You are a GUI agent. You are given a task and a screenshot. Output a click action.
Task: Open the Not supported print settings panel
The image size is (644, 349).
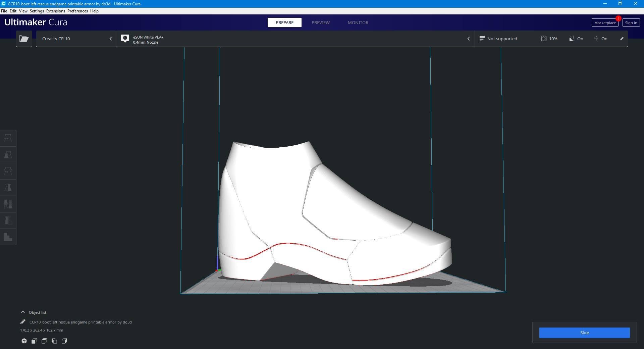551,39
